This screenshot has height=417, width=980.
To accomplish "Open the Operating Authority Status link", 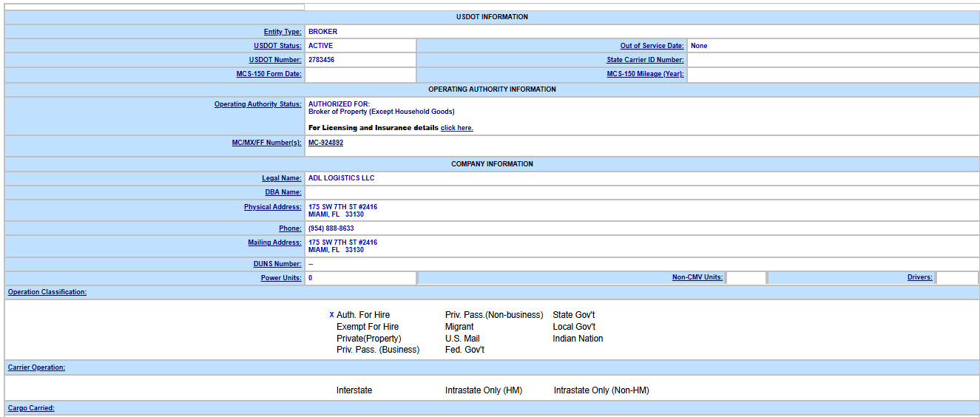I will 258,104.
